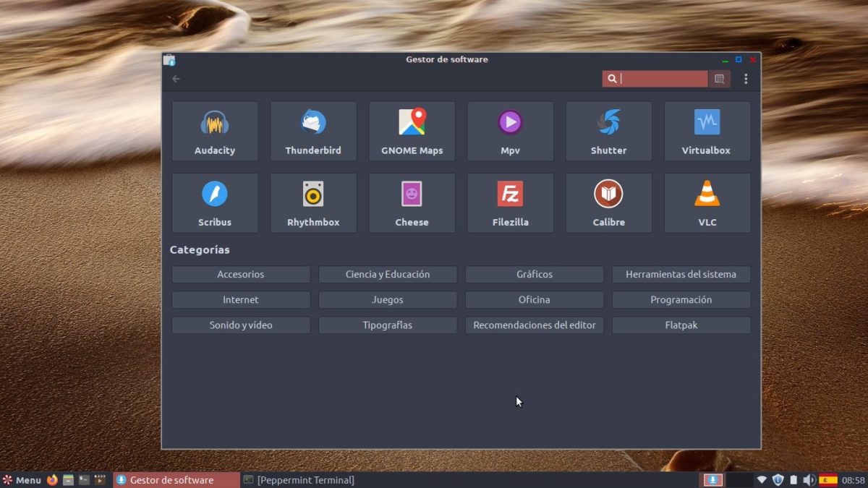This screenshot has height=488, width=868.
Task: Open the Peppermint Menu on taskbar
Action: (x=22, y=480)
